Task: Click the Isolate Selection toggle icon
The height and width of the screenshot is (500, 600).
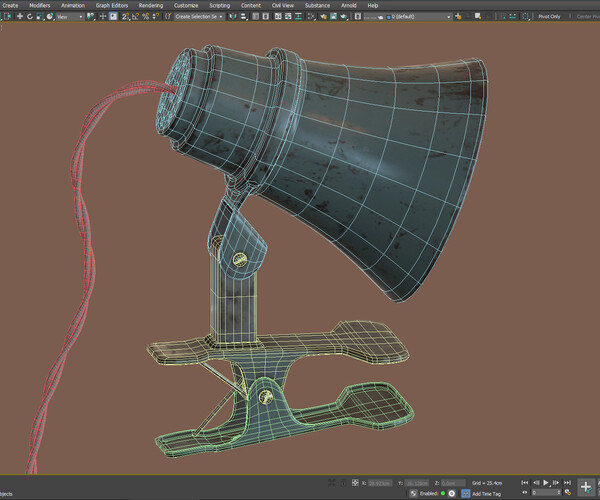Action: 332,483
